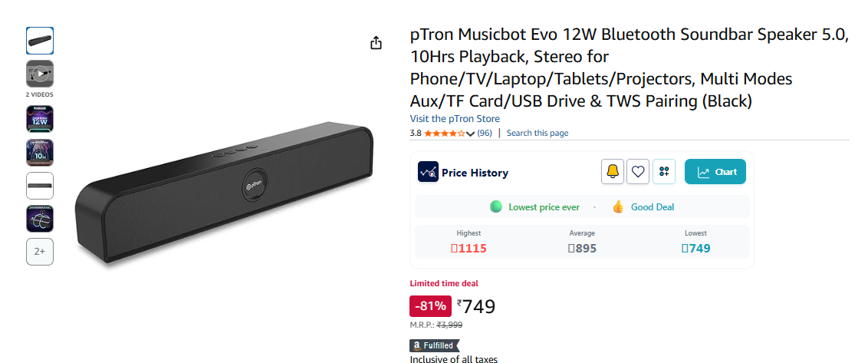Click the Amazon Fulfilled badge
Screen dimensions: 868x363
tap(435, 345)
